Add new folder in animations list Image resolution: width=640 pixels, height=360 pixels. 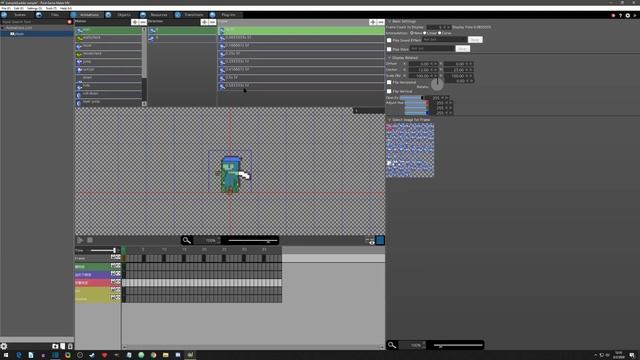[55, 346]
